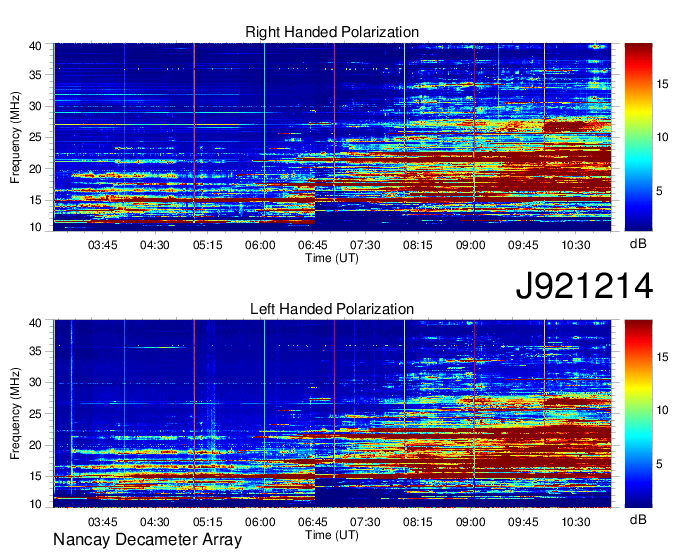Click the 10:30 tick of Right Handed plot
680x552 pixels.
(576, 245)
